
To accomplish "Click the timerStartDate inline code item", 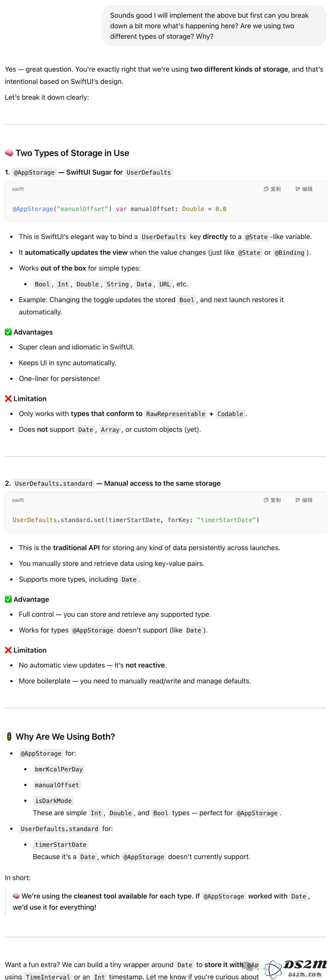I will 61,844.
